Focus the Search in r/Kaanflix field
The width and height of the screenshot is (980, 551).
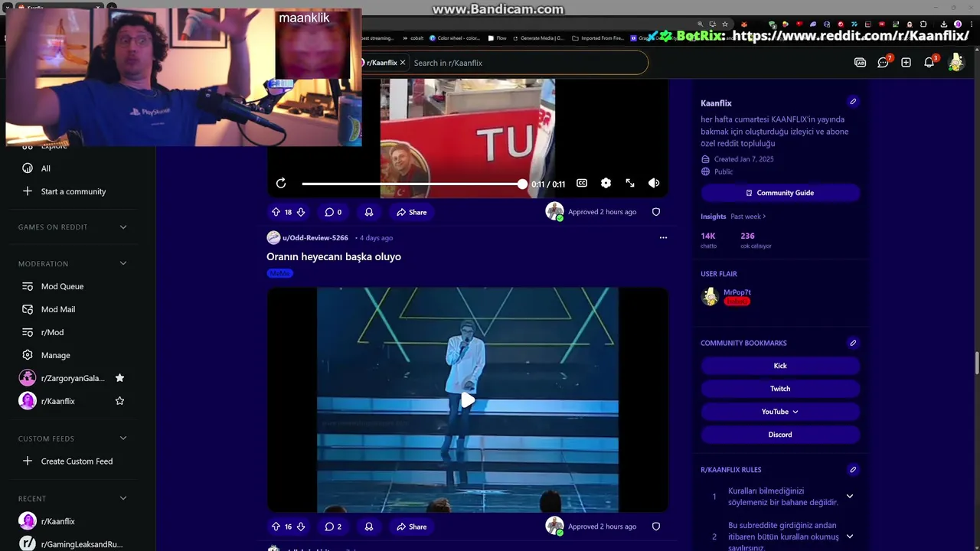pos(528,63)
